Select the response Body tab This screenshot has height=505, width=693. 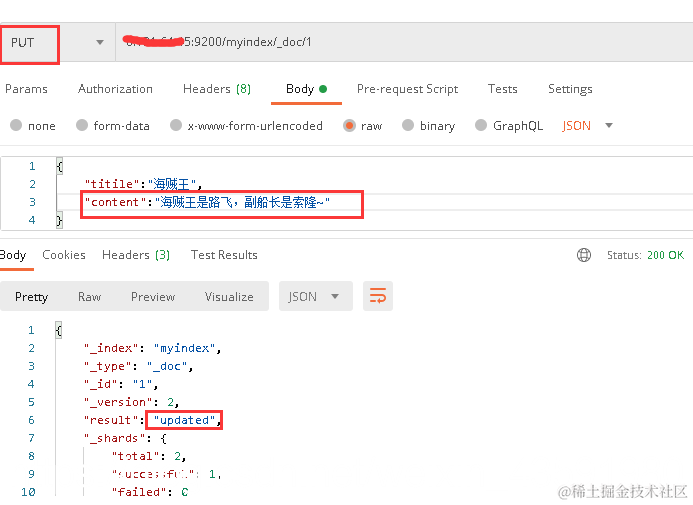click(x=13, y=255)
